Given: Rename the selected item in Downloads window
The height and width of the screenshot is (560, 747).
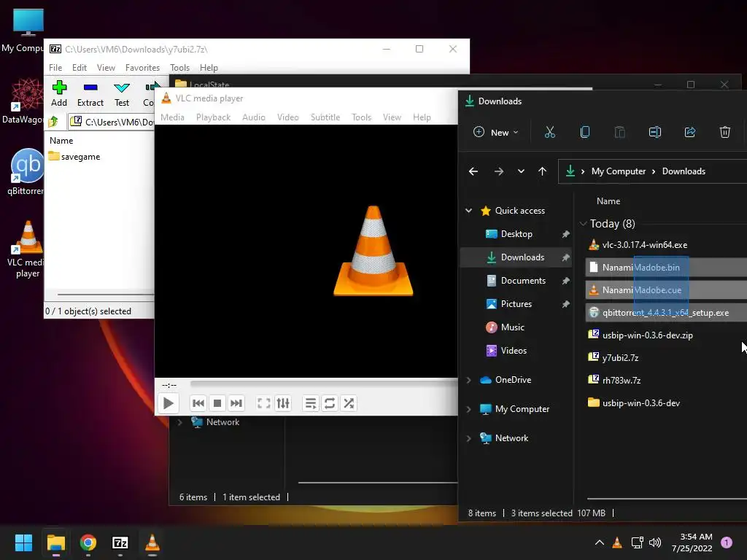Looking at the screenshot, I should [655, 132].
